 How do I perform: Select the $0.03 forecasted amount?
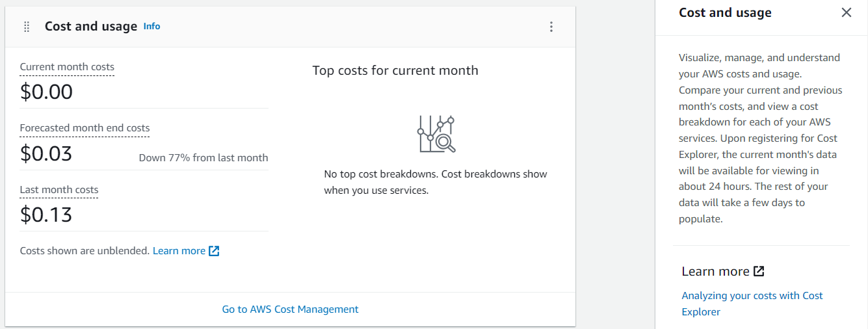click(46, 153)
